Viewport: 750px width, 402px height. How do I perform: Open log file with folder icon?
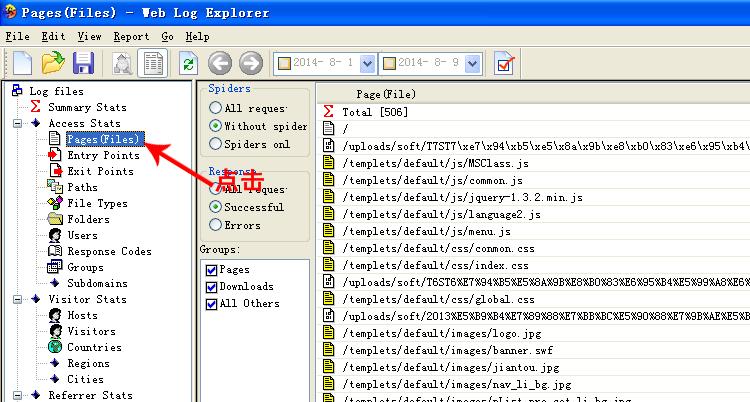point(53,64)
